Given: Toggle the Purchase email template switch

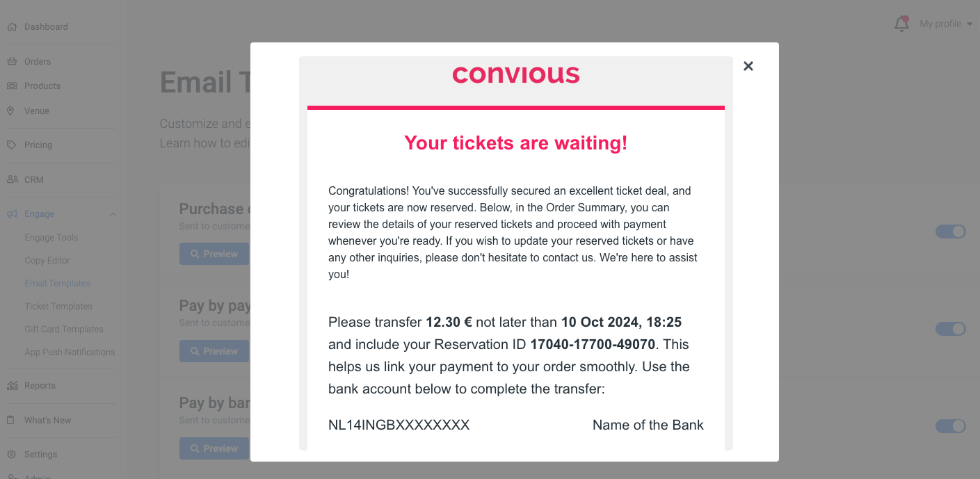Looking at the screenshot, I should click(x=950, y=232).
